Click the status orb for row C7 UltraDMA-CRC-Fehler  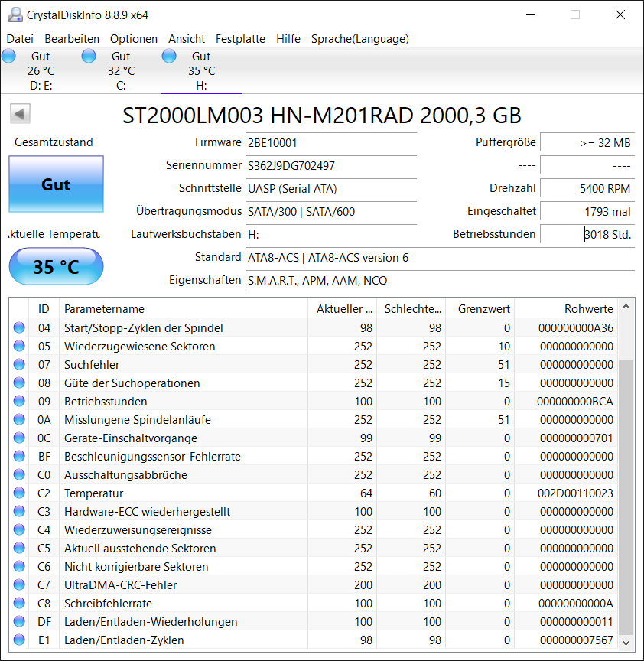(19, 584)
